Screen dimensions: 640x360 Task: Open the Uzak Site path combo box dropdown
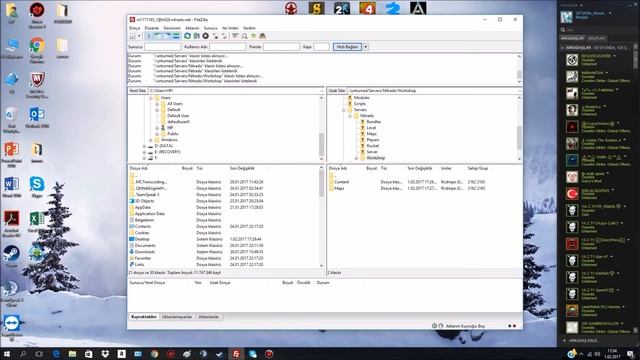pyautogui.click(x=519, y=91)
